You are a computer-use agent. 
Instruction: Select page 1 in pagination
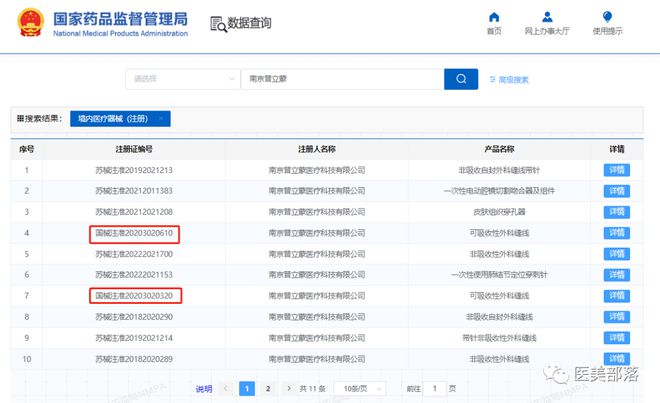(247, 389)
